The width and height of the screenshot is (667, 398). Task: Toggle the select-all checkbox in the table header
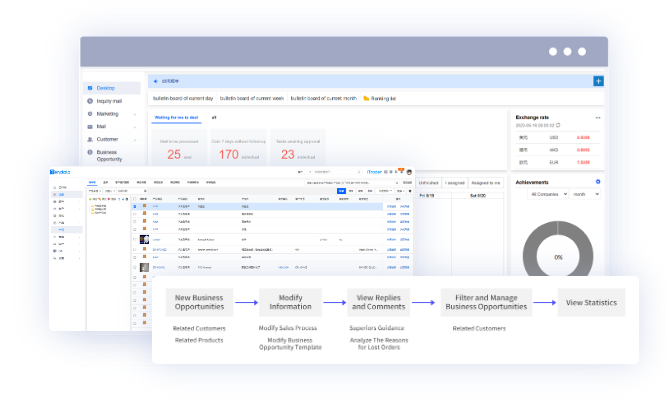(x=134, y=199)
